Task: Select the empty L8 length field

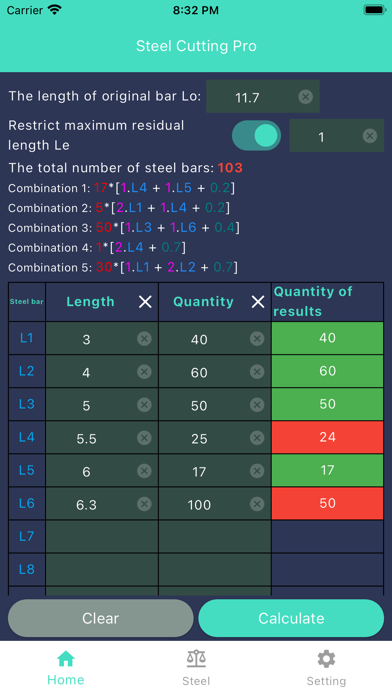Action: coord(102,569)
